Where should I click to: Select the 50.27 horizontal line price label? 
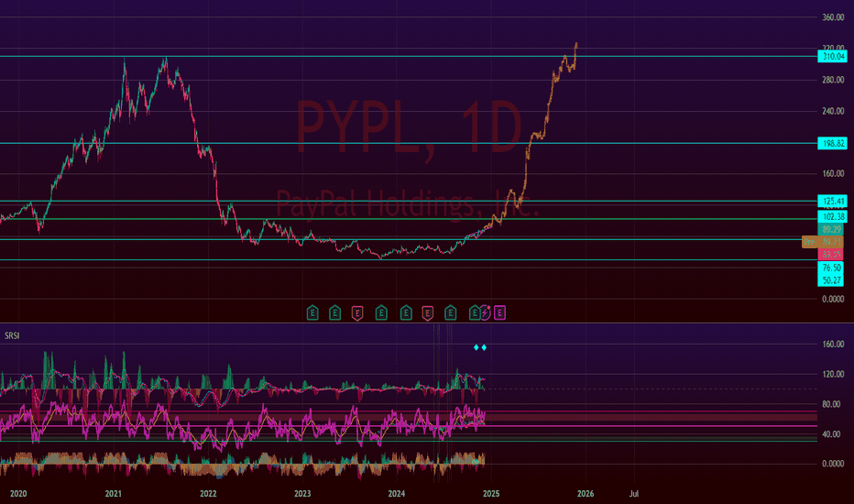pos(831,280)
